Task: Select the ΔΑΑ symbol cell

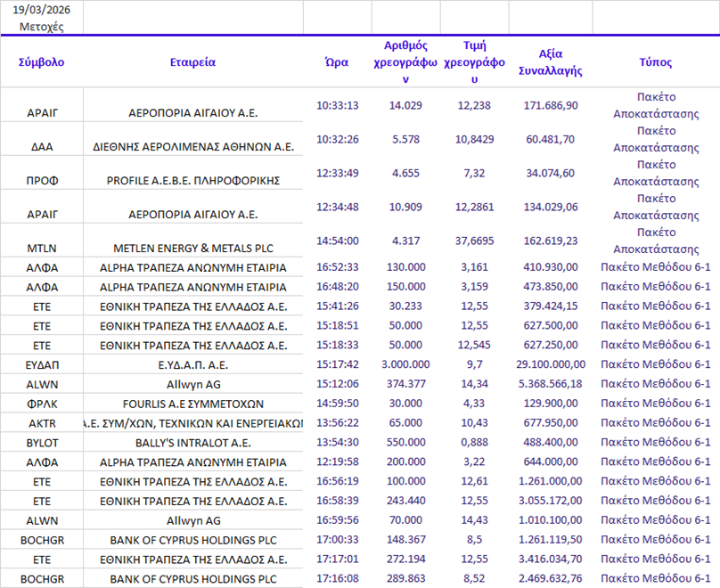Action: (x=41, y=147)
